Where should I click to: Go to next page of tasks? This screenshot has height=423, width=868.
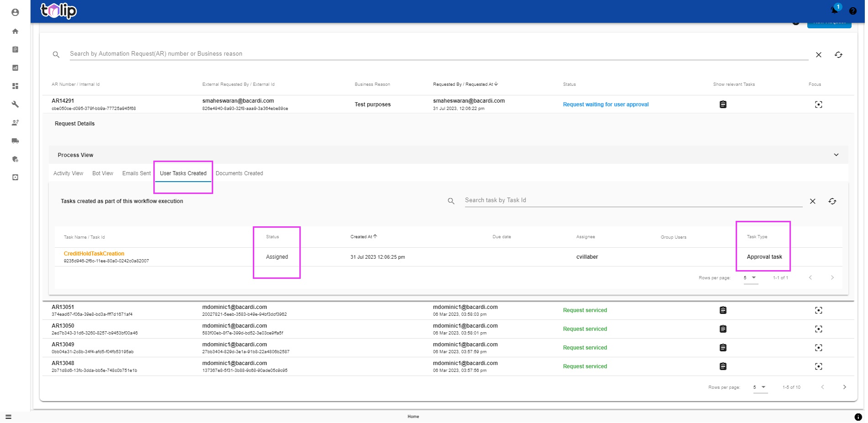pos(832,277)
